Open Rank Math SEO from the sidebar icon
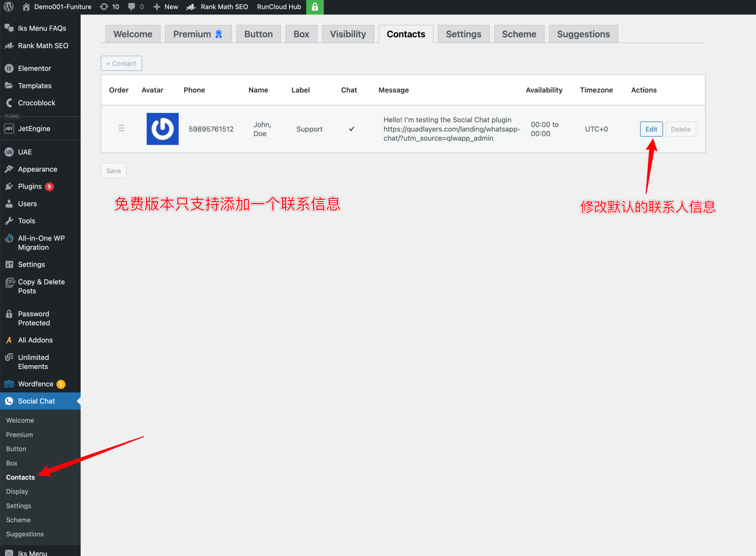This screenshot has width=756, height=556. click(9, 45)
